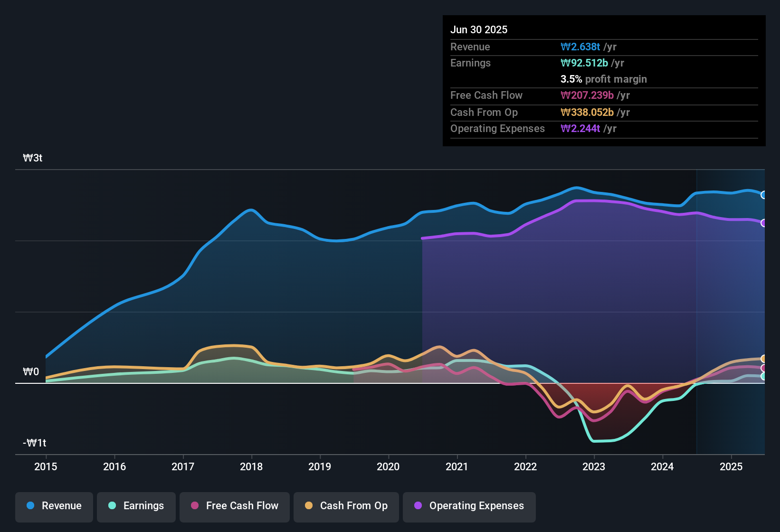Click the pink Free Cash Flow endpoint marker
The image size is (780, 532).
pyautogui.click(x=764, y=368)
